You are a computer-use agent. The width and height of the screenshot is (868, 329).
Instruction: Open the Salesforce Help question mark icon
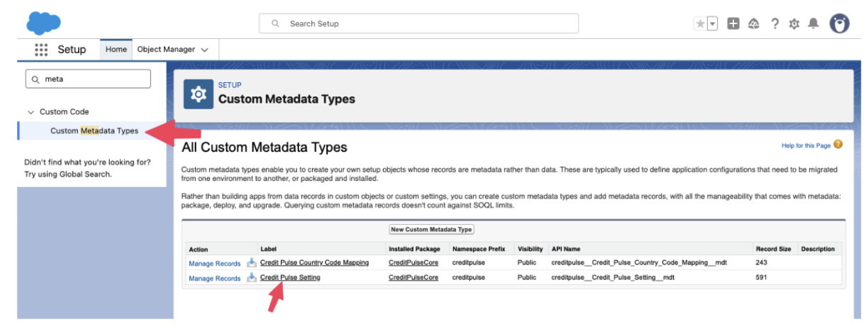(775, 23)
